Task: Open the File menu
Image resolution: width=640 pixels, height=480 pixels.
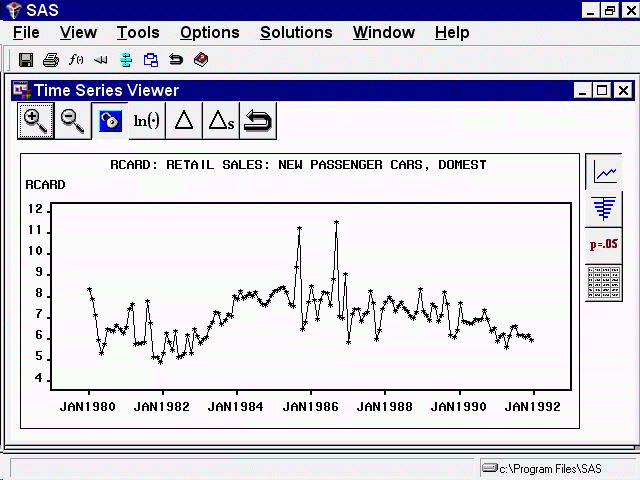Action: click(26, 32)
